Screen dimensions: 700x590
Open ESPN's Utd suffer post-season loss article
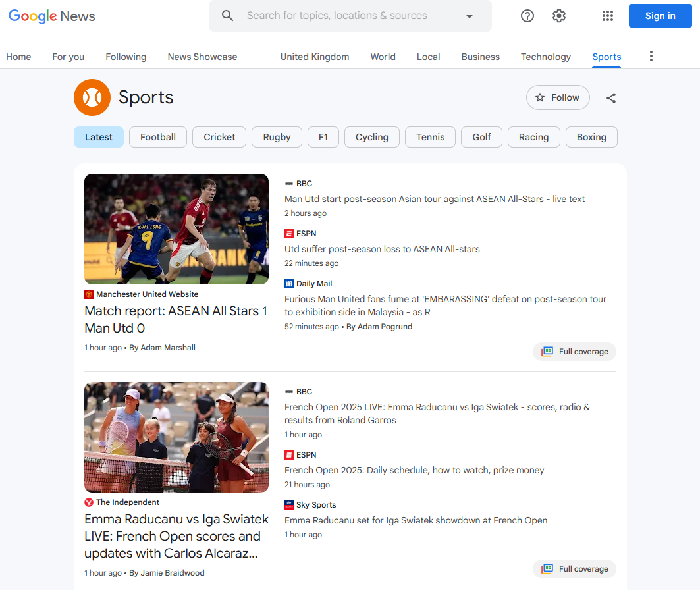coord(382,249)
